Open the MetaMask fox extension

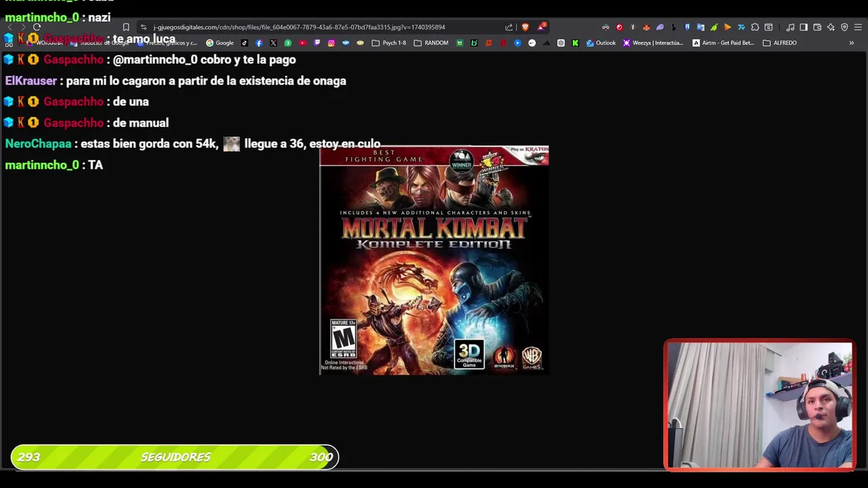tap(646, 27)
